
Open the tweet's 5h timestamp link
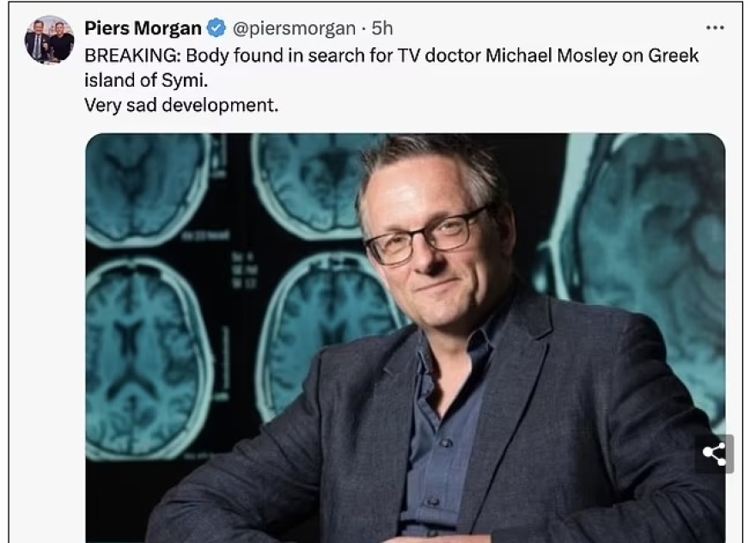tap(381, 28)
